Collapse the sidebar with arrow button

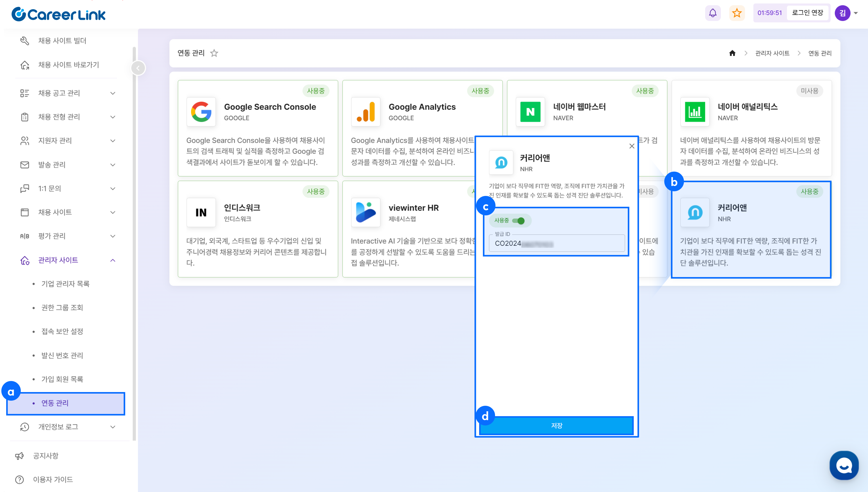click(138, 68)
